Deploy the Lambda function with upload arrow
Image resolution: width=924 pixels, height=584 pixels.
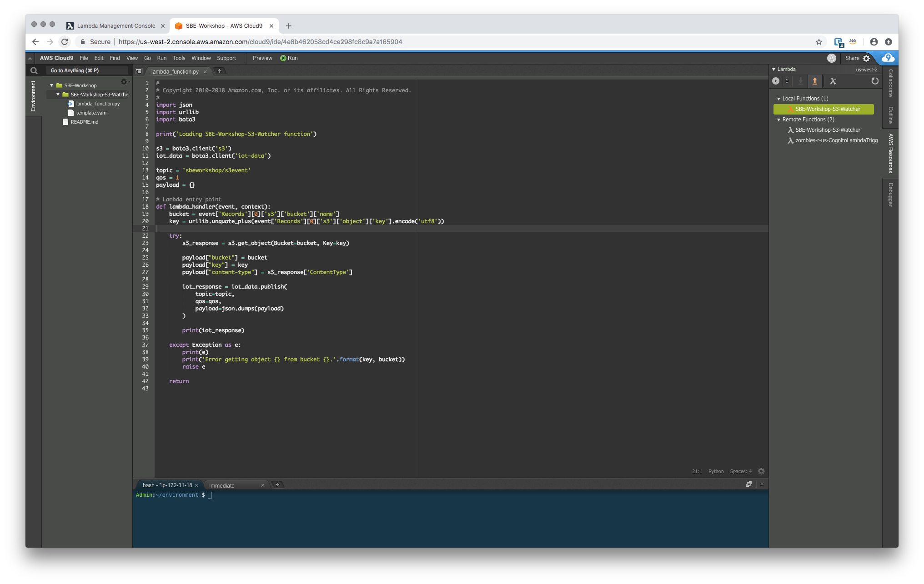coord(815,81)
